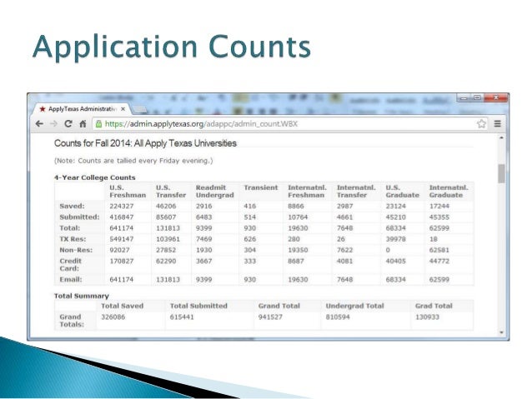Click the U.S. Transfer column header
The image size is (532, 399).
coord(171,192)
